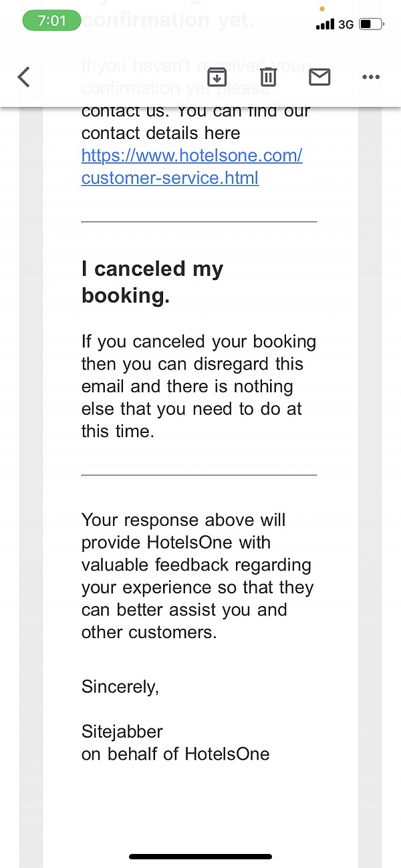
Task: Select the "I canceled my booking." heading
Action: click(152, 281)
